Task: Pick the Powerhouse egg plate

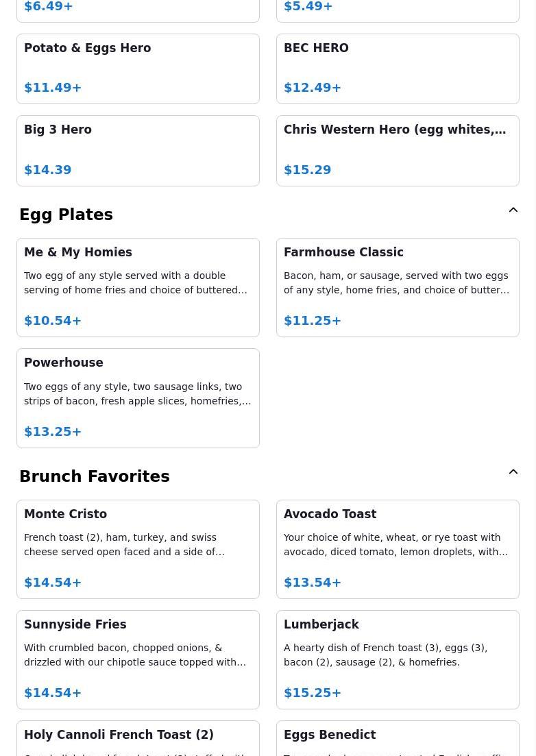Action: 138,398
